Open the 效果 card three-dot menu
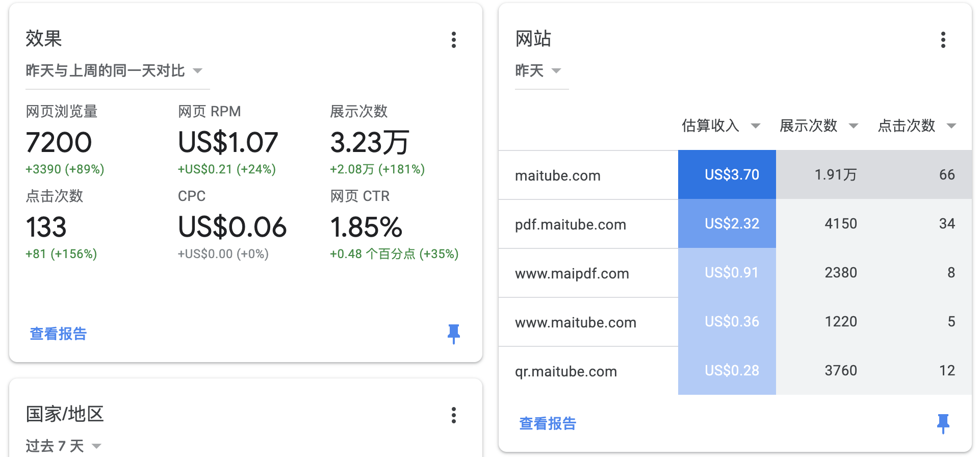This screenshot has height=457, width=980. click(453, 40)
